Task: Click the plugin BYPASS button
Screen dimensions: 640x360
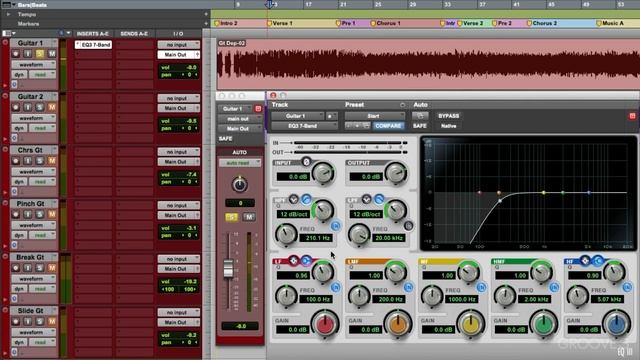Action: pos(448,116)
